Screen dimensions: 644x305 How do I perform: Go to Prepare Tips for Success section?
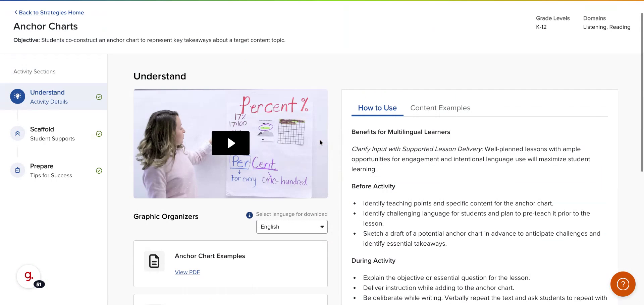click(x=51, y=171)
